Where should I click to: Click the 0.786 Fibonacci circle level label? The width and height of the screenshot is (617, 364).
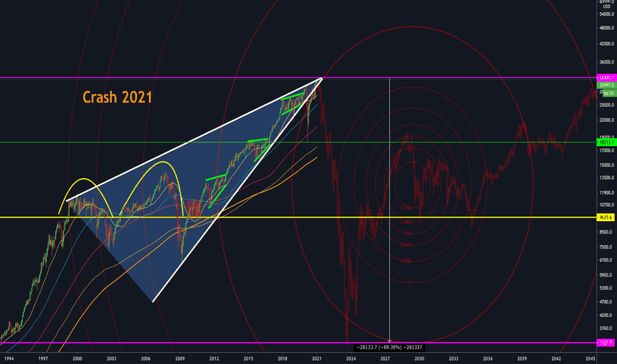[x=406, y=261]
